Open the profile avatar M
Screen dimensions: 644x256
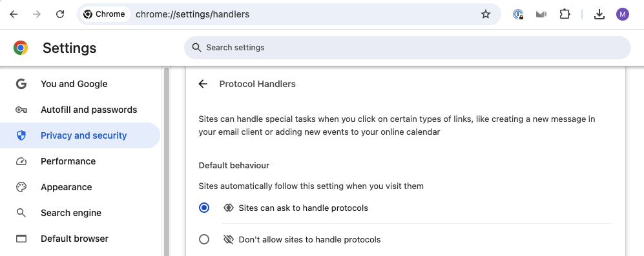click(x=623, y=14)
